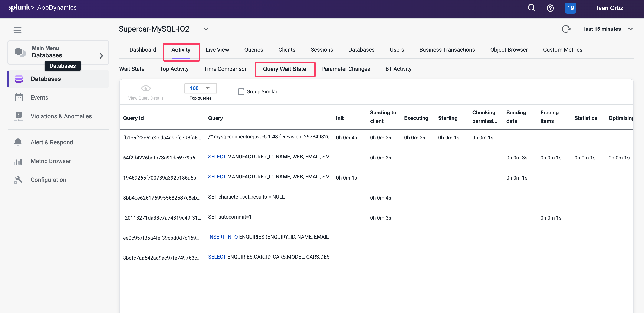Select the SET autocommit=1 query row

click(x=230, y=217)
